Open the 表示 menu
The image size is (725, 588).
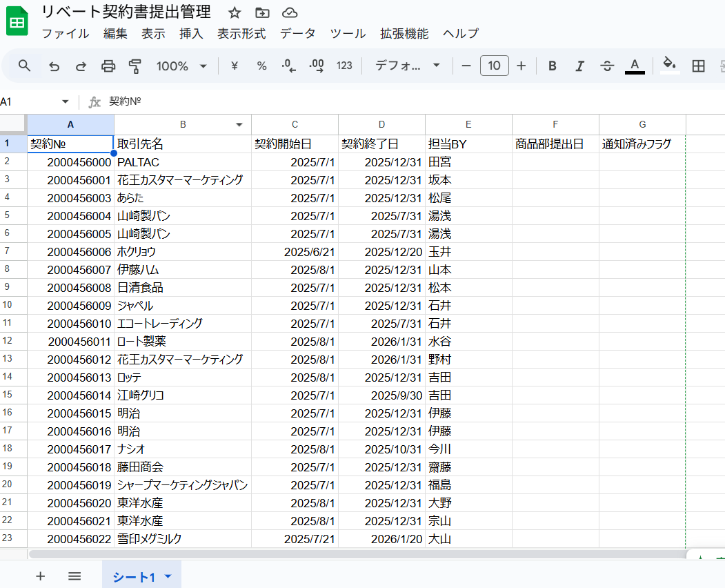tap(153, 33)
